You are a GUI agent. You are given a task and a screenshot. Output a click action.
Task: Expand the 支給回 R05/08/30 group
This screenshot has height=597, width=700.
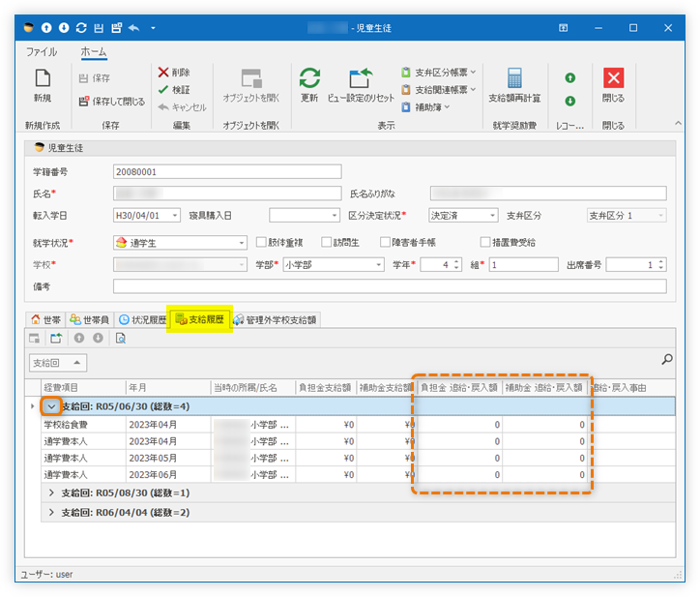coord(51,493)
